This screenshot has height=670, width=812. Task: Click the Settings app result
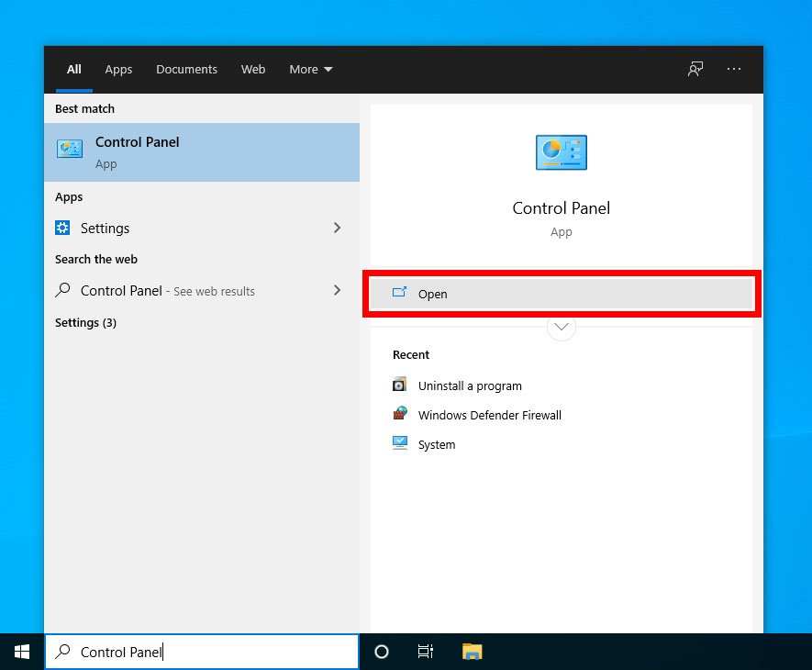[202, 228]
